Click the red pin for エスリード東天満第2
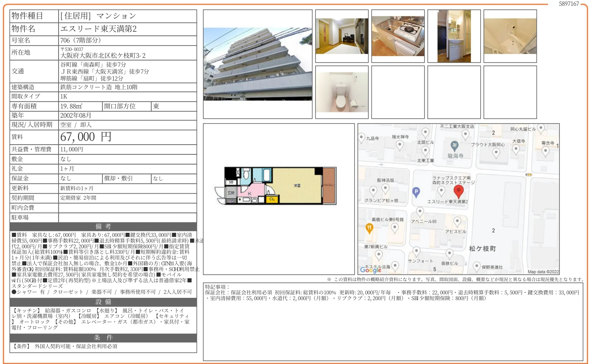This screenshot has width=592, height=364. pyautogui.click(x=458, y=191)
